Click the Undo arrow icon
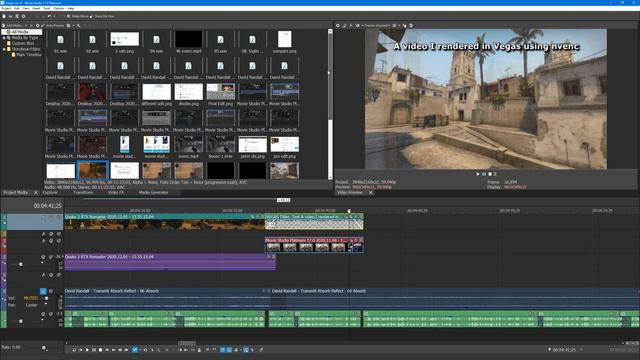Viewport: 640px width, 360px height. click(49, 16)
